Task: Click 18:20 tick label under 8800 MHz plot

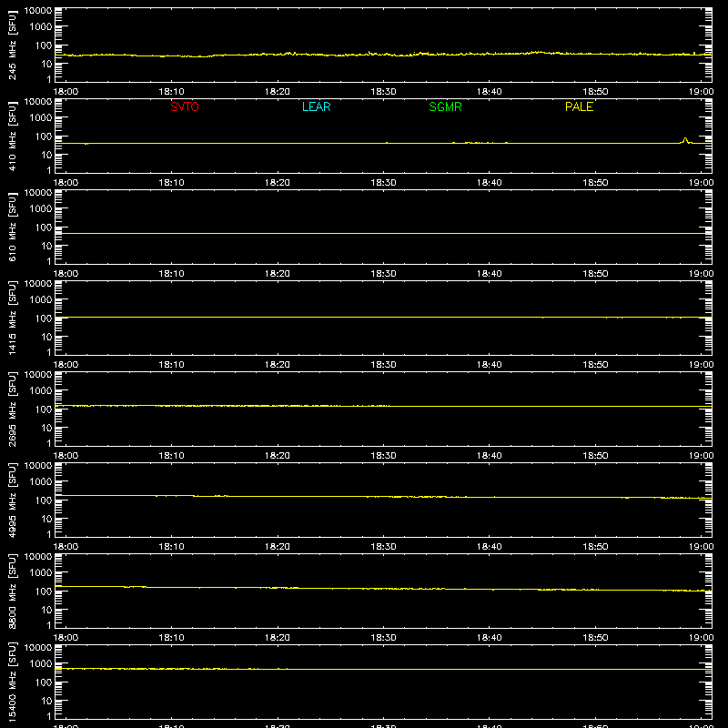Action: 278,638
